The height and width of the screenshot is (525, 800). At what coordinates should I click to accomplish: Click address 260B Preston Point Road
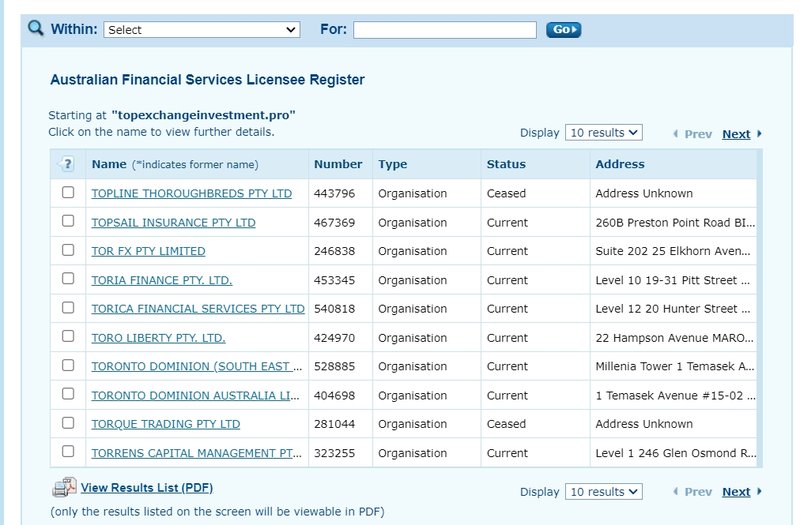pos(675,222)
